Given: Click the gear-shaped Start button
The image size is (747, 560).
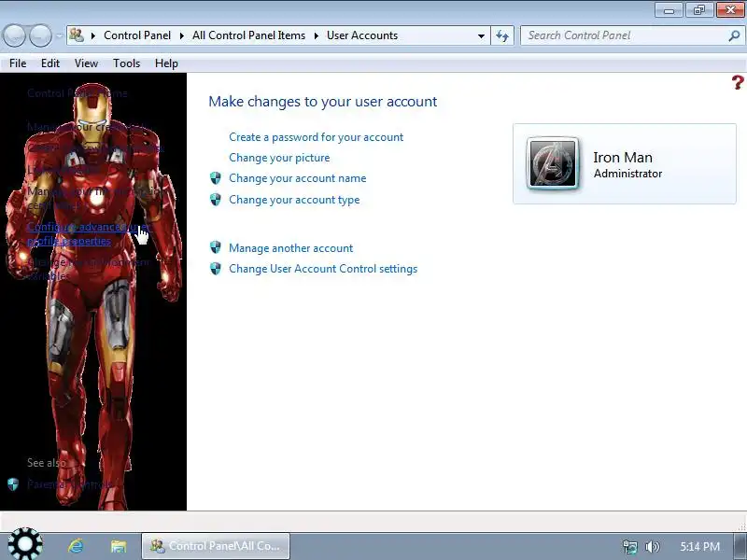Looking at the screenshot, I should (x=25, y=544).
